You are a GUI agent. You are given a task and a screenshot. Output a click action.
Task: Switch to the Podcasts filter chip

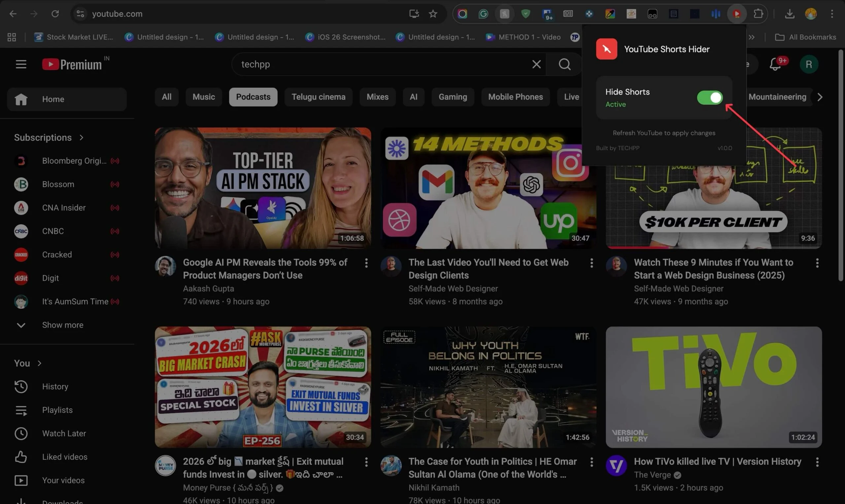tap(253, 97)
